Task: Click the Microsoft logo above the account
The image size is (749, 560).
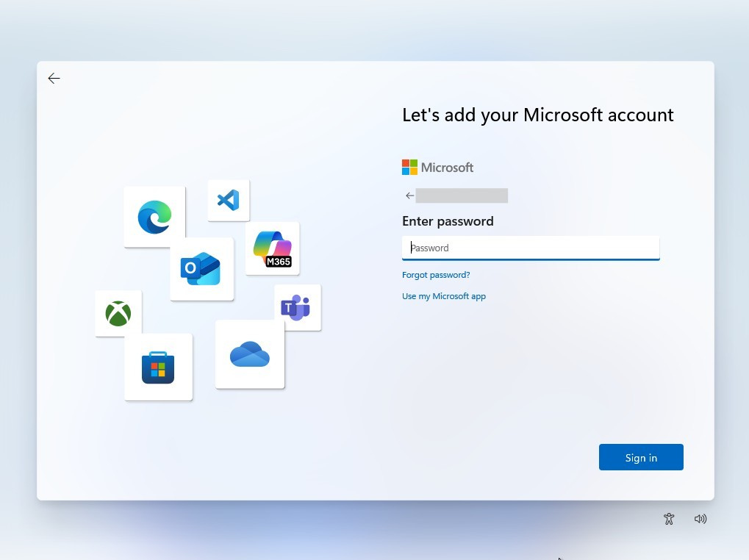Action: click(x=437, y=168)
